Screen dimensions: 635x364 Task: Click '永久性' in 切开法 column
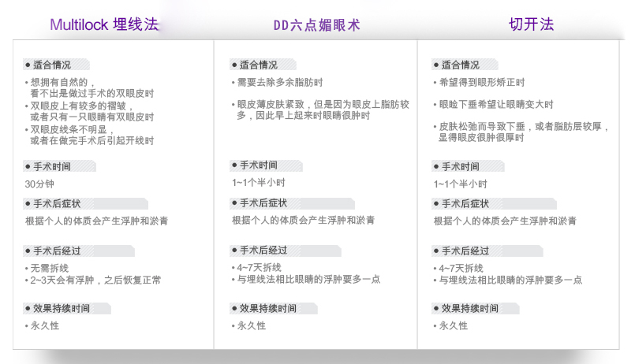[453, 326]
